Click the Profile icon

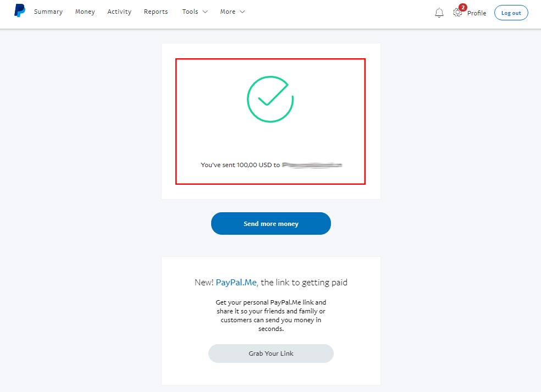(x=477, y=13)
